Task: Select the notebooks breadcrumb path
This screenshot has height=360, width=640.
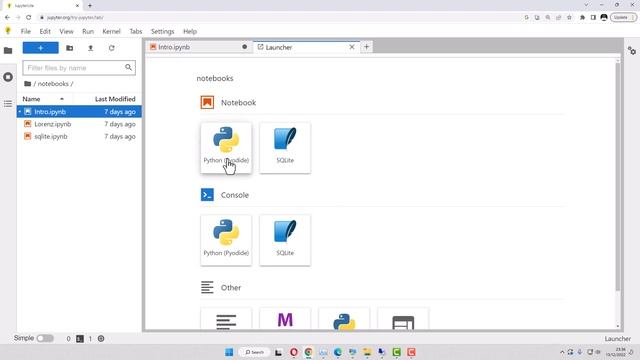Action: coord(53,84)
